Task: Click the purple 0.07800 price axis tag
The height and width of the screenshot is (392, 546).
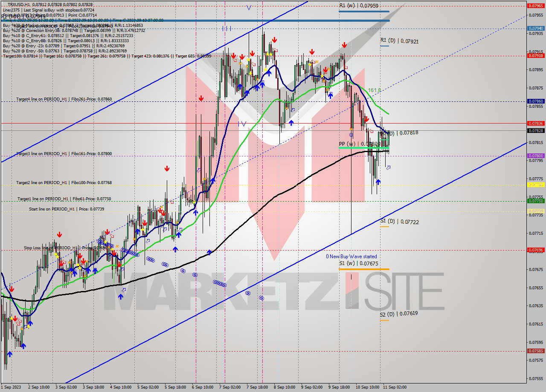Action: 536,156
